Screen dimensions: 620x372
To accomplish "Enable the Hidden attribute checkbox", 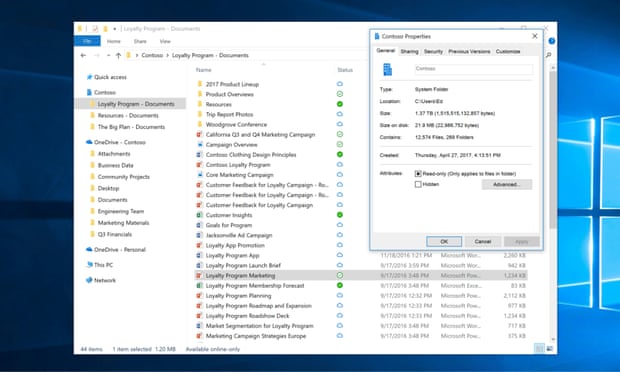I will click(418, 184).
